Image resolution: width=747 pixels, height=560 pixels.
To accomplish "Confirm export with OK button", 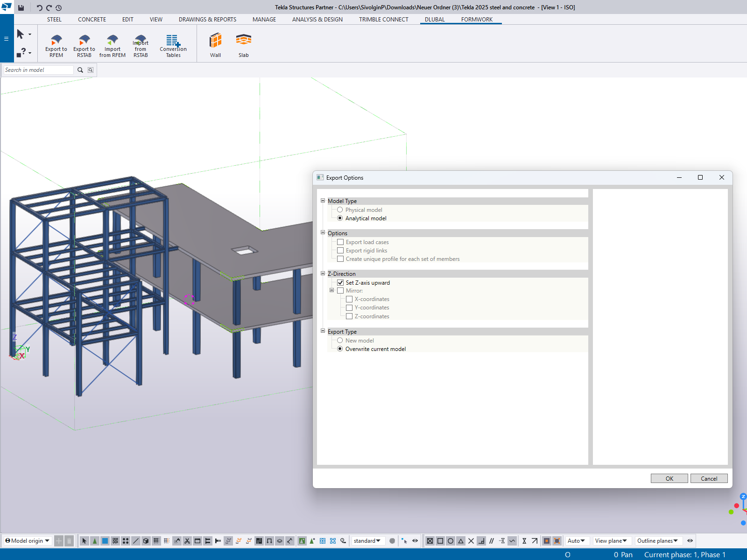I will pyautogui.click(x=669, y=478).
